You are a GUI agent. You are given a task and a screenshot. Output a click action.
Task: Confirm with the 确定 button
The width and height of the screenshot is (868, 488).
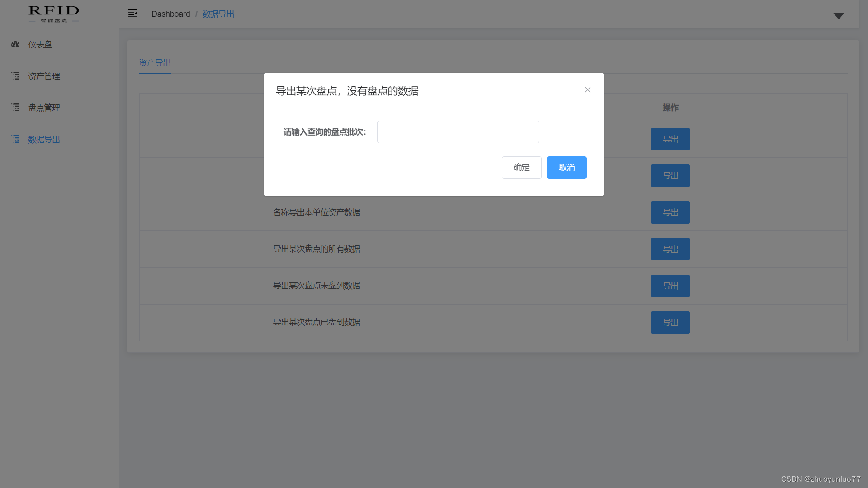coord(521,168)
